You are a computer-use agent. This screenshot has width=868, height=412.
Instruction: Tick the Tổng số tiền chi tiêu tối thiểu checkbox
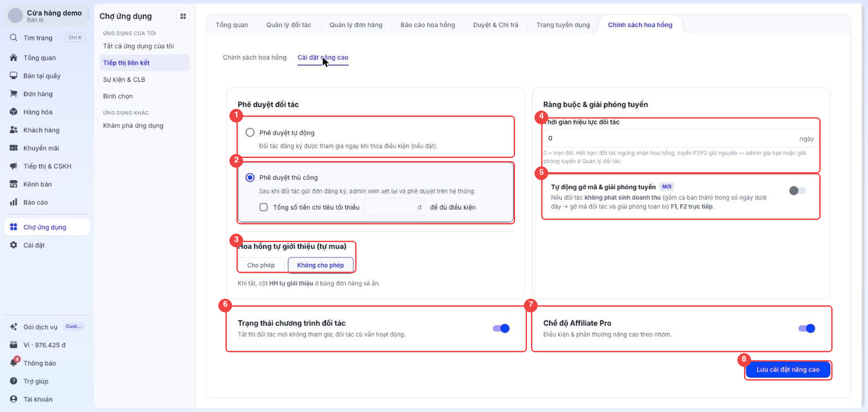pos(263,207)
